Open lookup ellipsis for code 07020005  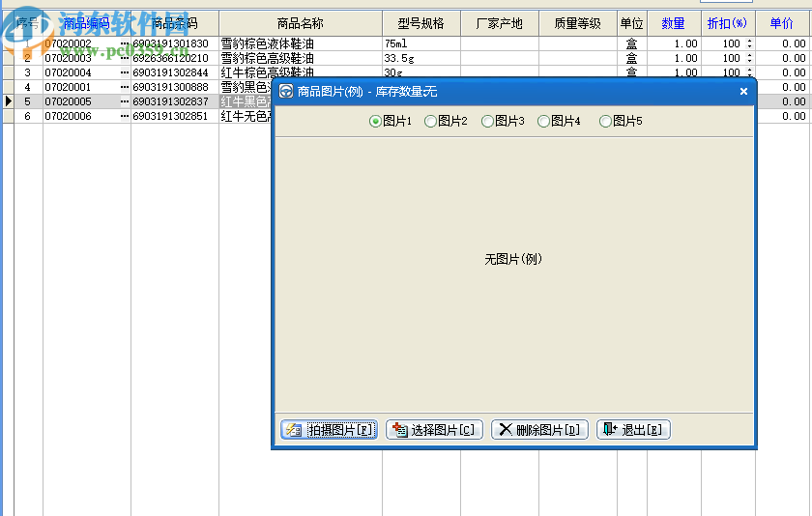coord(125,101)
